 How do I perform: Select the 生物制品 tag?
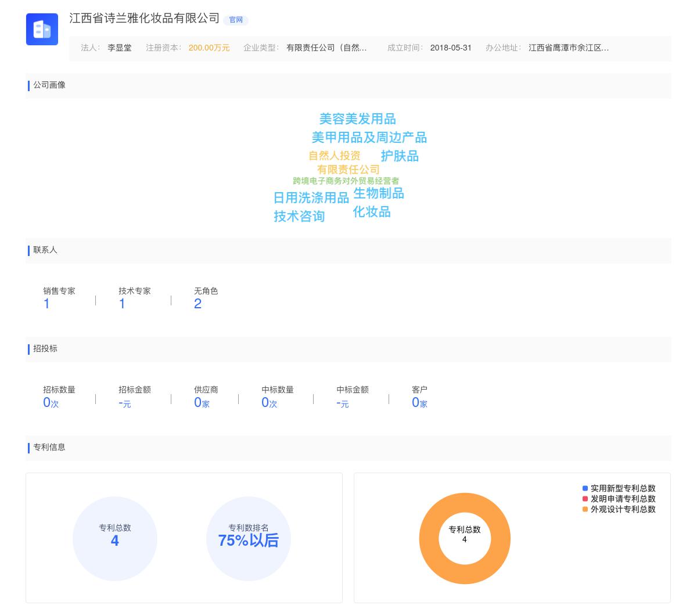point(379,193)
